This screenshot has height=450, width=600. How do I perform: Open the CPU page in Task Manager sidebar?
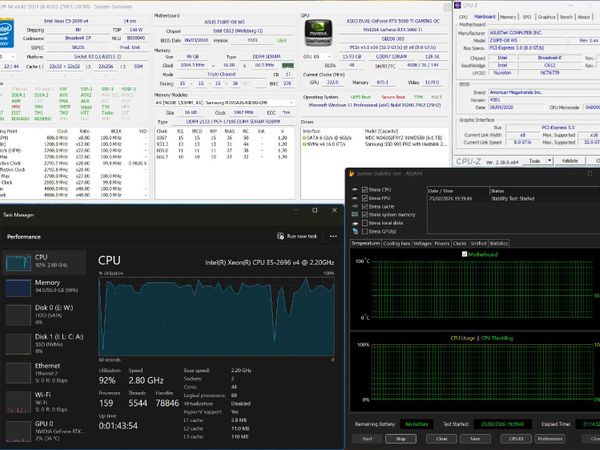tap(44, 262)
